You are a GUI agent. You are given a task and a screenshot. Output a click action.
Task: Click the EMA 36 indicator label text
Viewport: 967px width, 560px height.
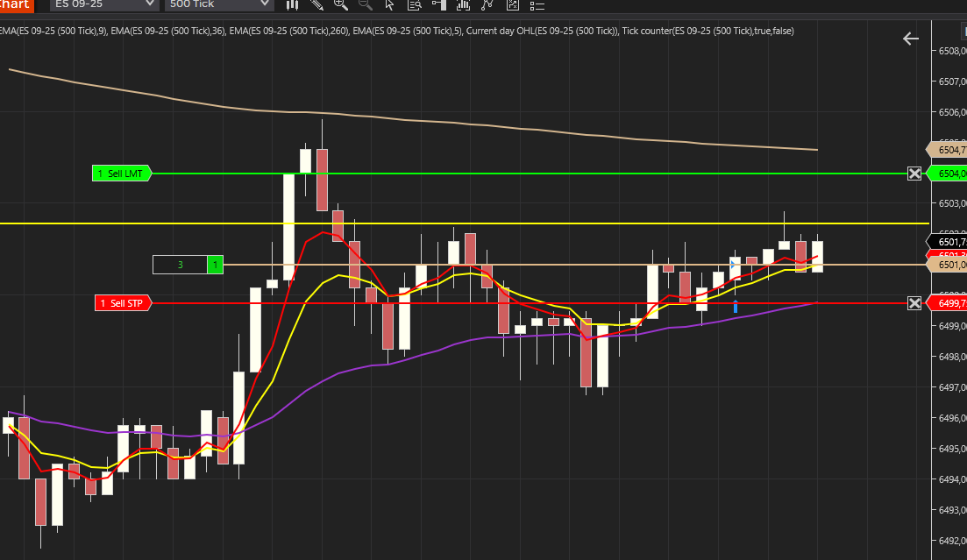(168, 31)
